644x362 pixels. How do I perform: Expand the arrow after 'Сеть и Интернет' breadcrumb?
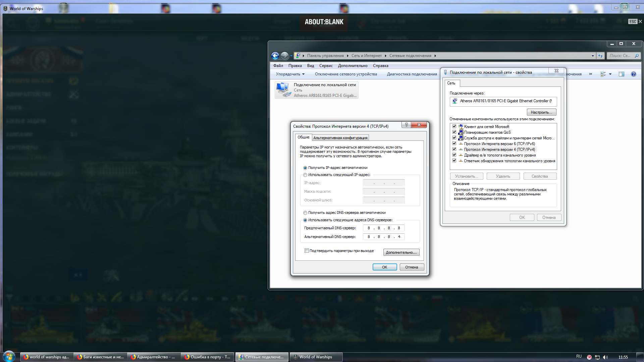[x=385, y=56]
